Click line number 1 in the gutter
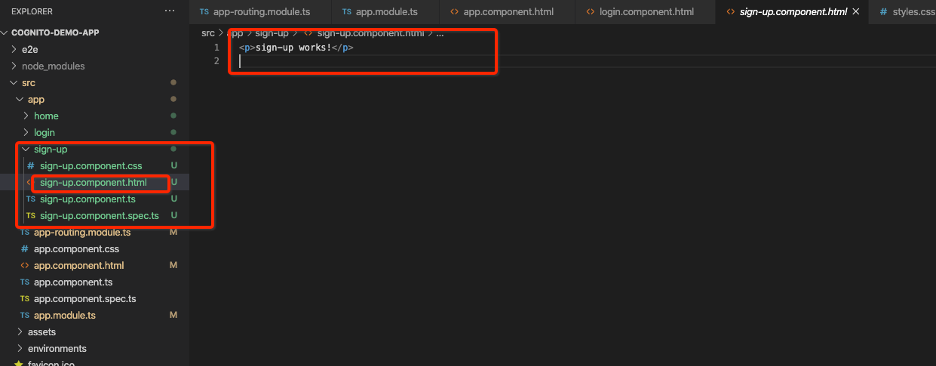The image size is (936, 366). [x=217, y=47]
